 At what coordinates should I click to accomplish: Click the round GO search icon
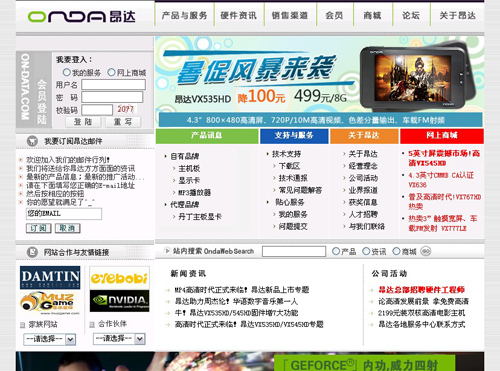pos(426,251)
